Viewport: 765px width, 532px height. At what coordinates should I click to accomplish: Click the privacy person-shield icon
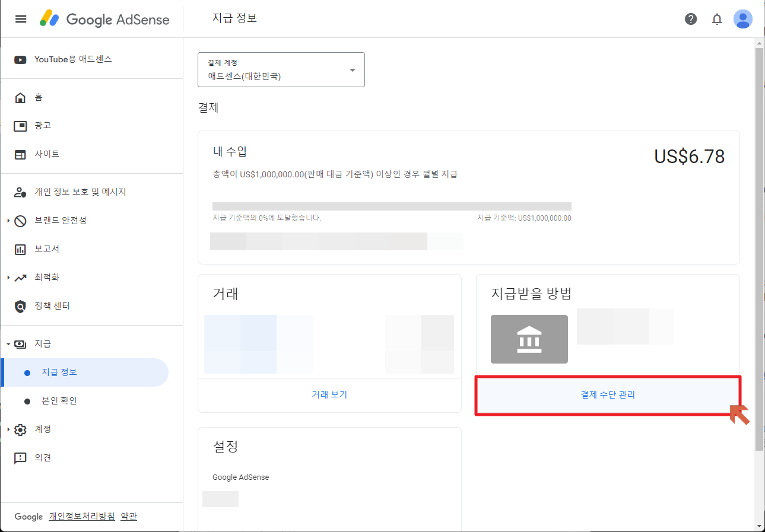point(20,192)
